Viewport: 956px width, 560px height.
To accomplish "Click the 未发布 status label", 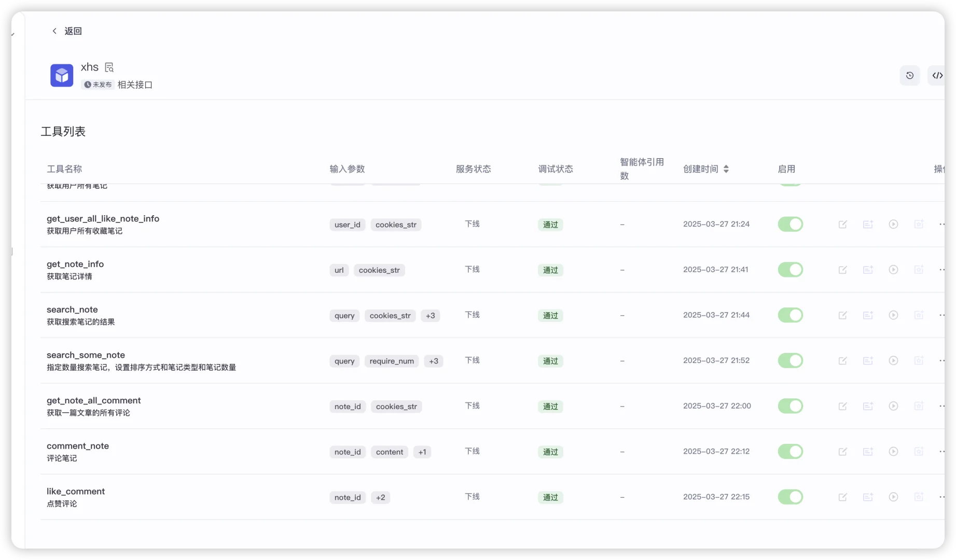I will (98, 84).
